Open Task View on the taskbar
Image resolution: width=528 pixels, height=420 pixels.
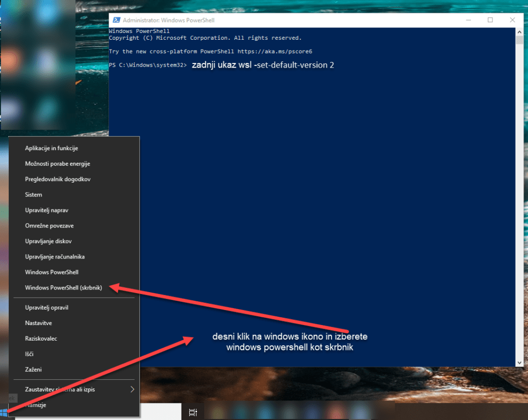[x=193, y=412]
